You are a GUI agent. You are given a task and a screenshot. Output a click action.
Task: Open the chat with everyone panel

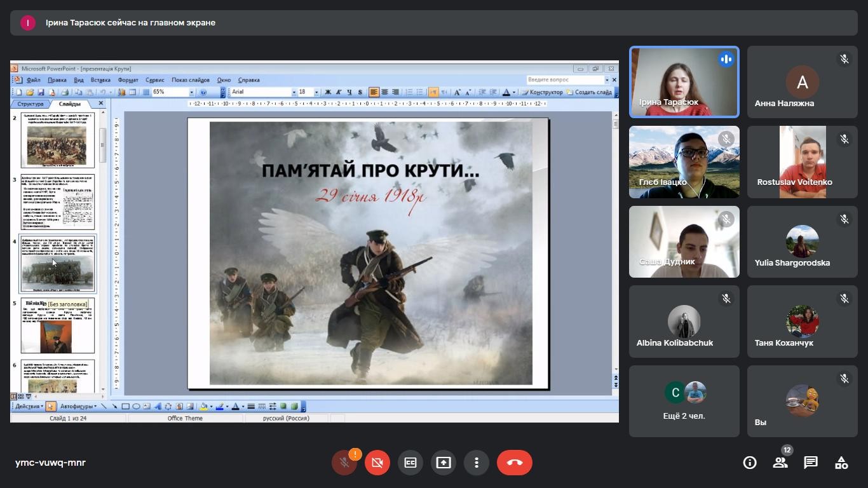pos(811,463)
